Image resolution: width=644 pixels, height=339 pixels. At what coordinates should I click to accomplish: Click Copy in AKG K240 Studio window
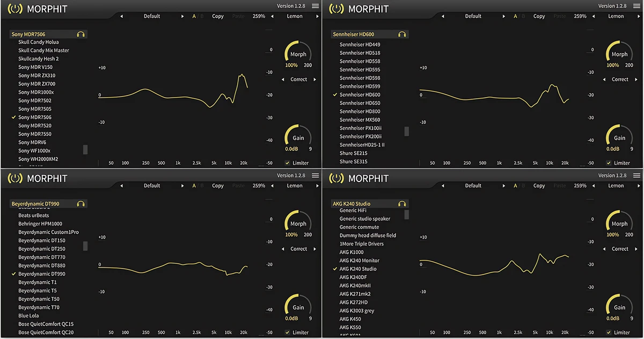pyautogui.click(x=539, y=186)
